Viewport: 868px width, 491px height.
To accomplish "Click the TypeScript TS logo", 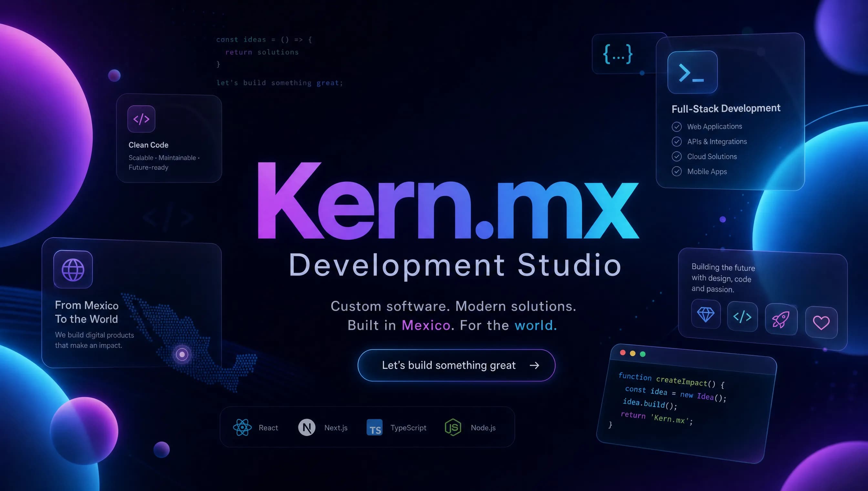I will [x=375, y=428].
